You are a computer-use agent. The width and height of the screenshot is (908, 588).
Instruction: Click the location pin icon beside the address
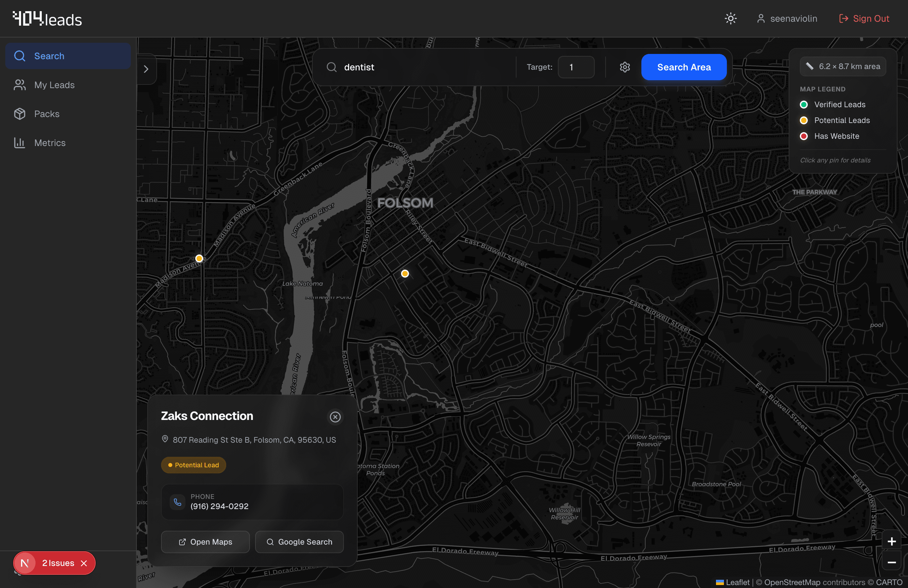tap(165, 439)
